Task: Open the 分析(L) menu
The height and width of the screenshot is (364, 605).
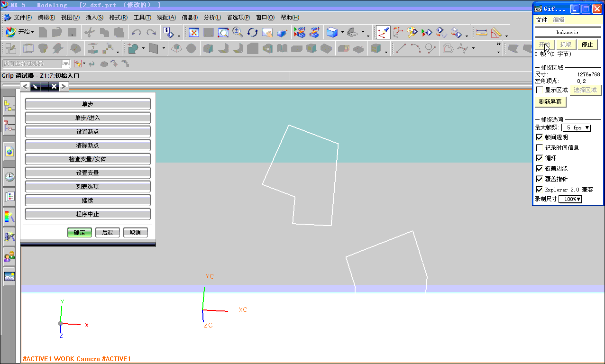Action: [x=212, y=18]
